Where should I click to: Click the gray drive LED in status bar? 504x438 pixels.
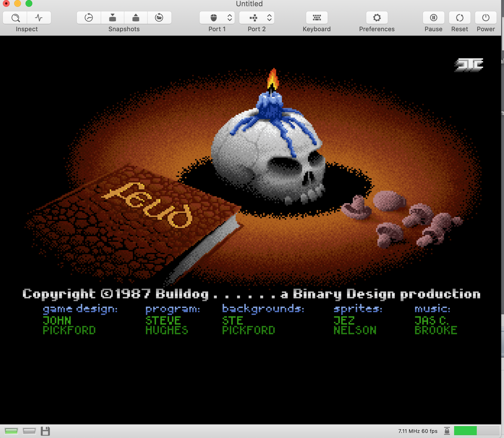point(29,431)
